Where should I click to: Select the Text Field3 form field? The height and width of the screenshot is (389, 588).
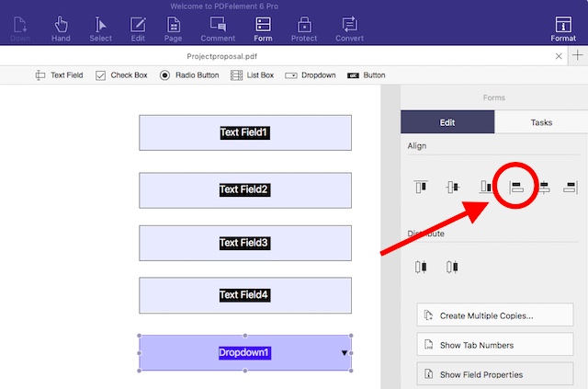(245, 243)
